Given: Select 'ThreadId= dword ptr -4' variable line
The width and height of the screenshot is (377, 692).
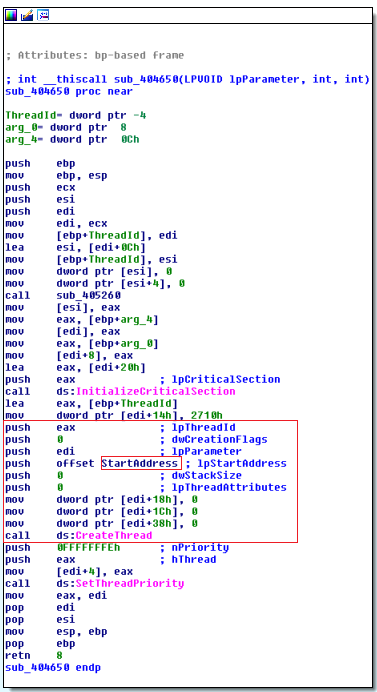Looking at the screenshot, I should coord(75,116).
